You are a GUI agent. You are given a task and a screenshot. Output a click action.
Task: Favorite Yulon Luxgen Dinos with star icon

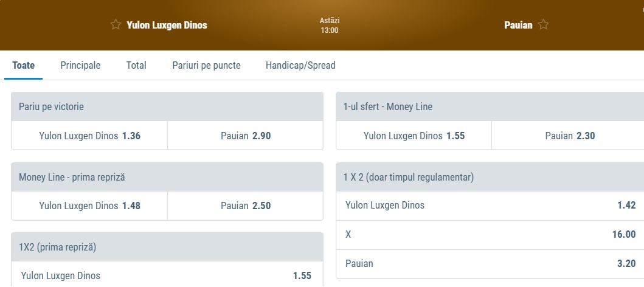click(x=116, y=25)
